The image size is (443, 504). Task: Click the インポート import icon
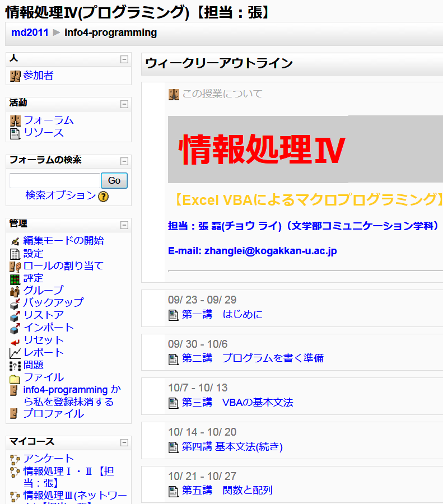point(15,329)
